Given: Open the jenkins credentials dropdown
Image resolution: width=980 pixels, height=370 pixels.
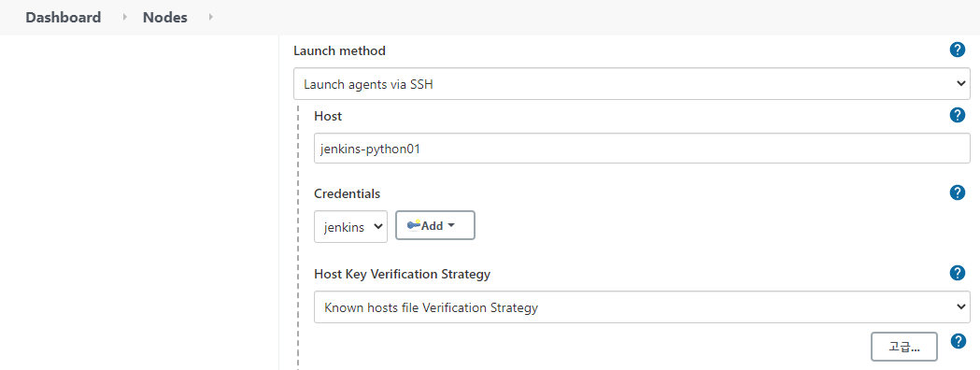Looking at the screenshot, I should pyautogui.click(x=350, y=227).
